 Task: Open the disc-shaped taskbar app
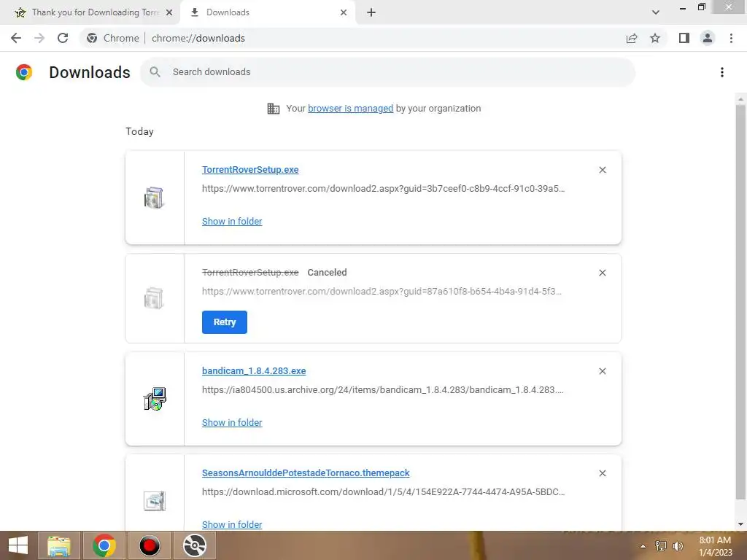[x=194, y=545]
